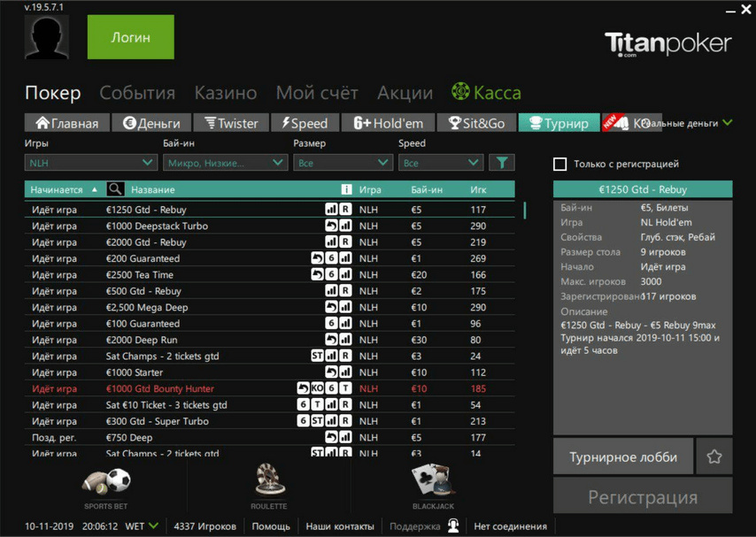Click the R icon on €500 Gtd Rebuy row
This screenshot has height=537, width=756.
pos(345,291)
